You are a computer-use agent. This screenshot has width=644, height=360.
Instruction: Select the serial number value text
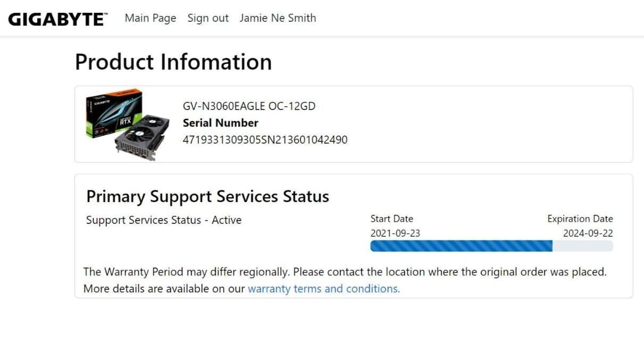265,140
